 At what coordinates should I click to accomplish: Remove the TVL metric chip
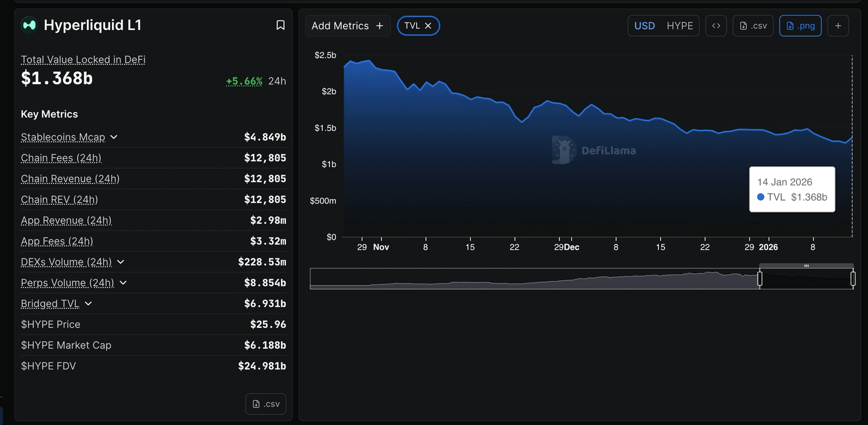tap(428, 26)
